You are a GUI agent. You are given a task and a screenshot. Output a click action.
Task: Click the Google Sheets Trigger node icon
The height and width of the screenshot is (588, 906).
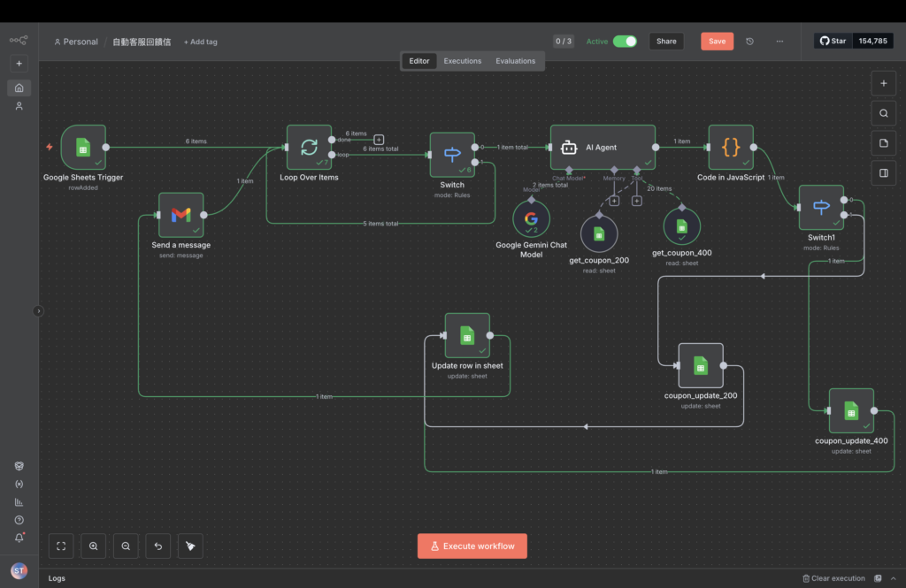pos(82,147)
